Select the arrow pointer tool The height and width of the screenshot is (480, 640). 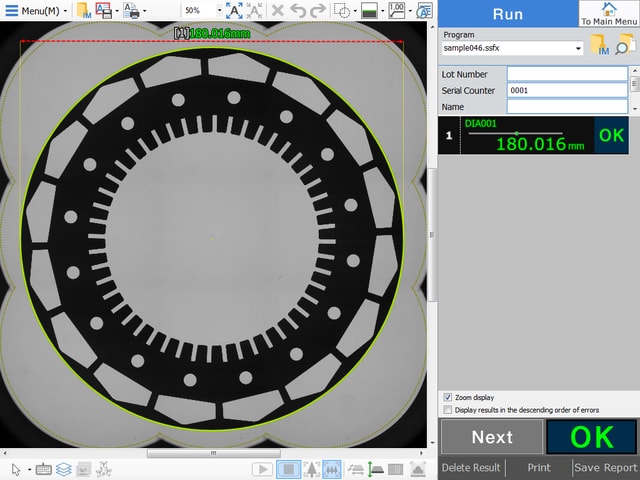[16, 470]
